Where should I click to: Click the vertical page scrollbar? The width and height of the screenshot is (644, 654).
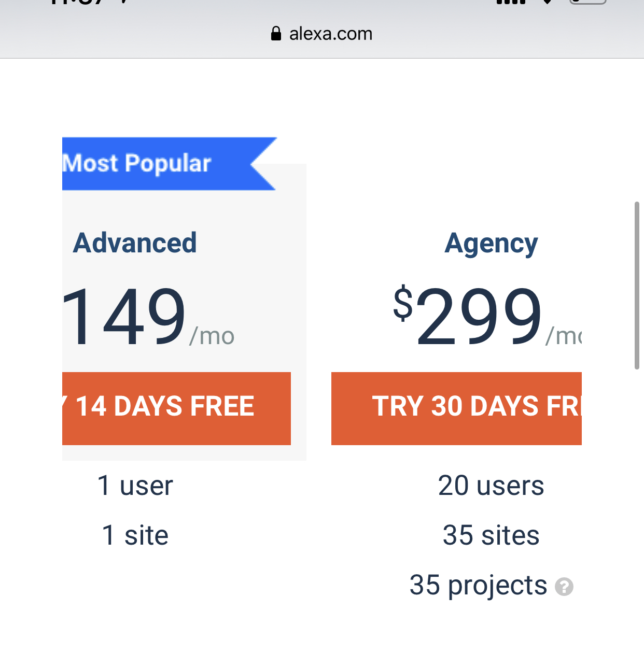[637, 285]
